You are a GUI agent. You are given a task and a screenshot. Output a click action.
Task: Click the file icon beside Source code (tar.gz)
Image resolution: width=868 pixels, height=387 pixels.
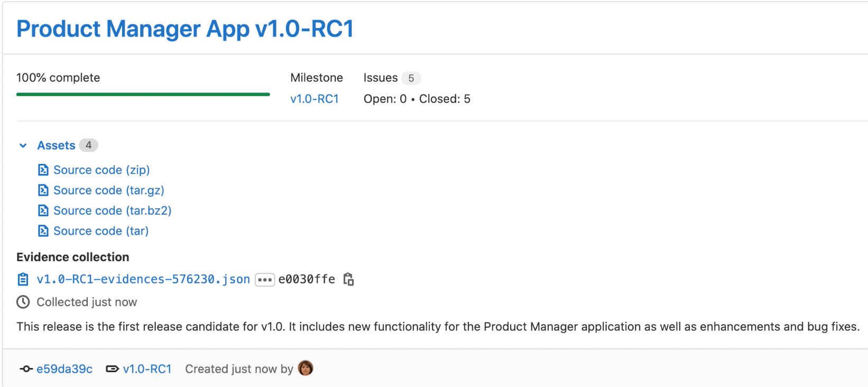(43, 190)
